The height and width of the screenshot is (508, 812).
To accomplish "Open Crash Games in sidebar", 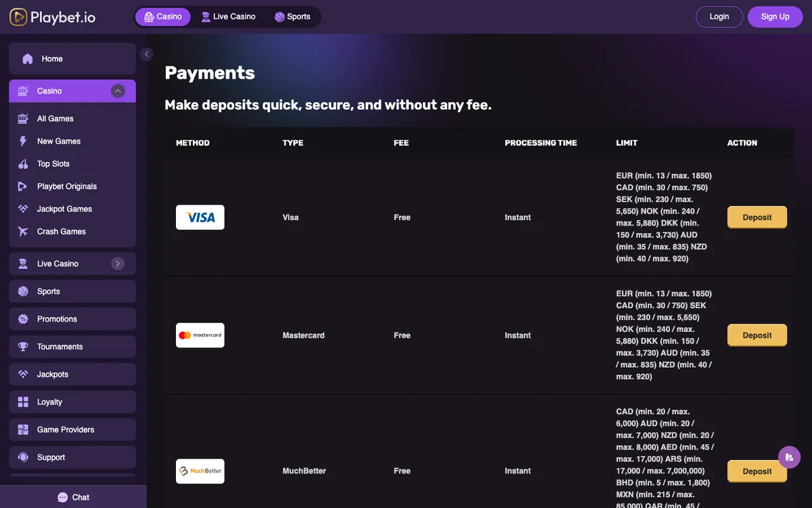I will pyautogui.click(x=72, y=232).
